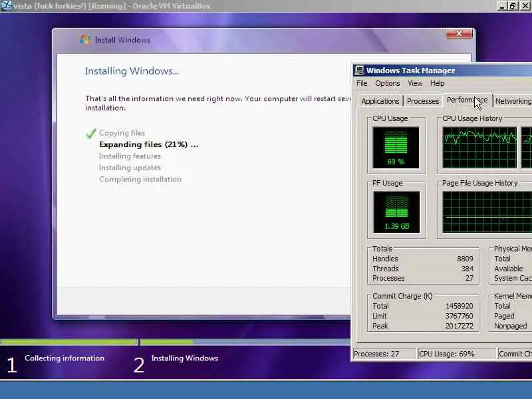Click the VirtualBox window icon in title bar

pyautogui.click(x=6, y=5)
